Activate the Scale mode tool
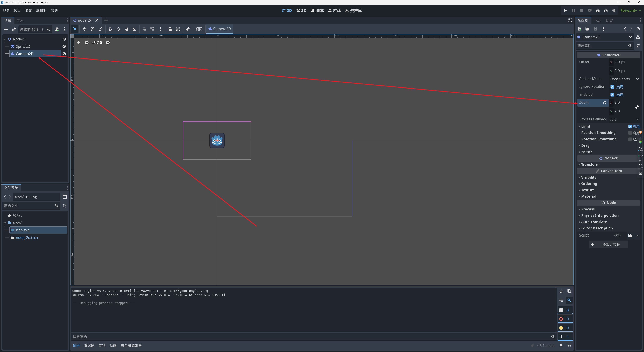Image resolution: width=644 pixels, height=352 pixels. coord(100,29)
